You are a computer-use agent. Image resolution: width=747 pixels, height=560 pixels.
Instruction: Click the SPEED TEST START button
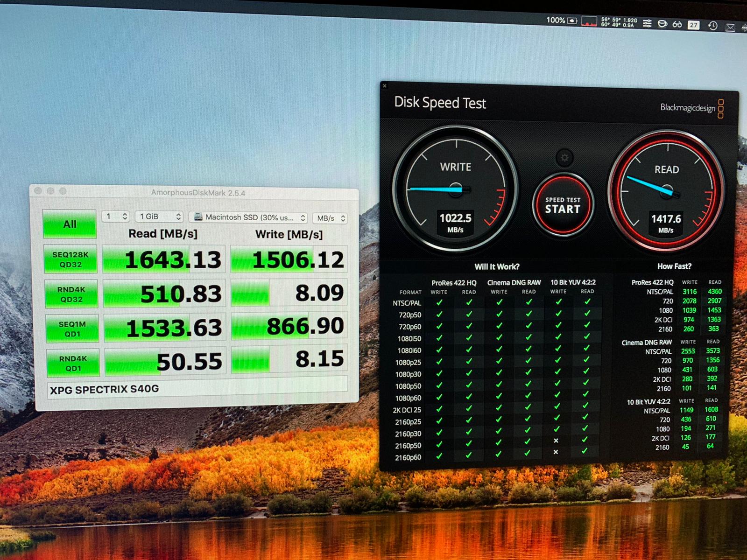pyautogui.click(x=563, y=204)
